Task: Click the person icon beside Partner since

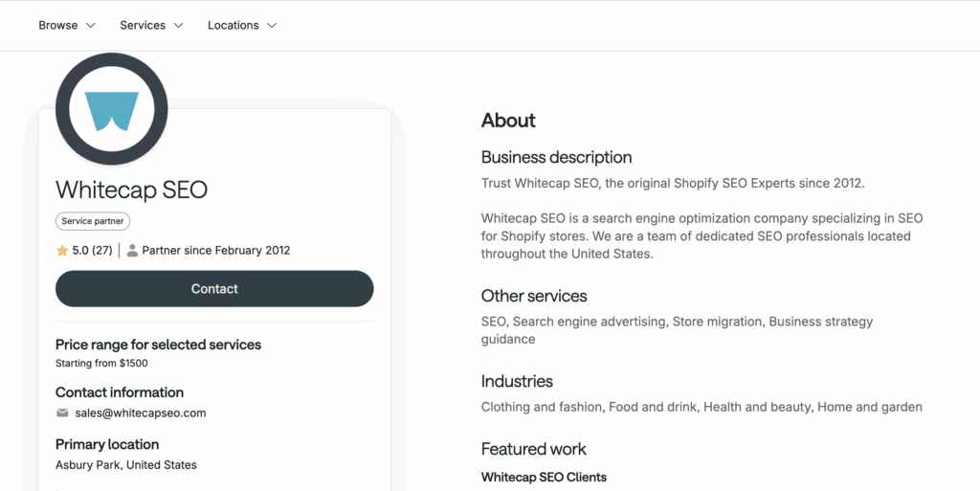Action: (x=132, y=251)
